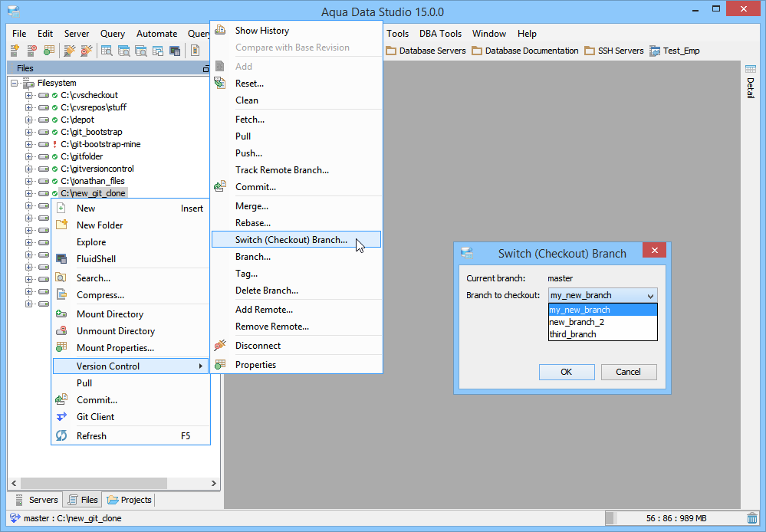Click Compress... in the context menu

click(131, 295)
